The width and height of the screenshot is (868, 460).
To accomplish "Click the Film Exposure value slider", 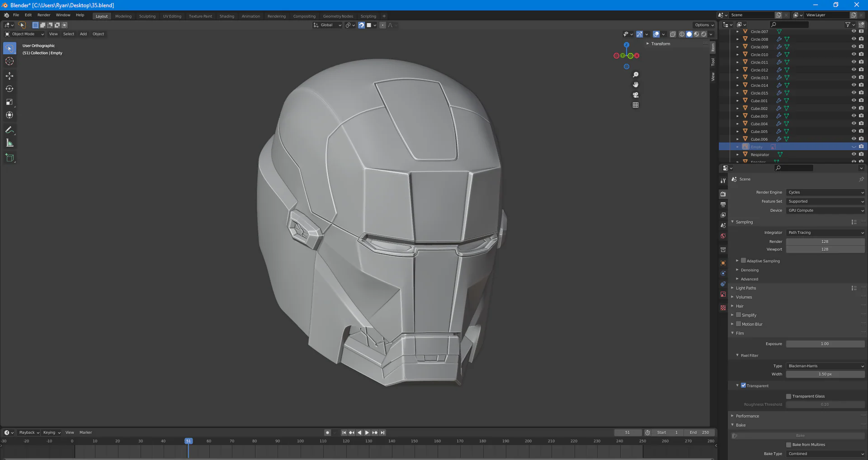I will pyautogui.click(x=825, y=344).
